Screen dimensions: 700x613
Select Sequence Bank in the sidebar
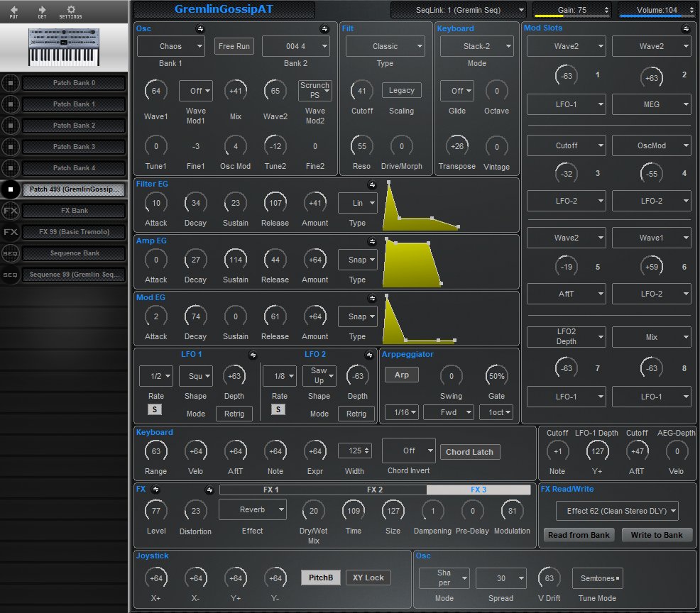(x=74, y=253)
